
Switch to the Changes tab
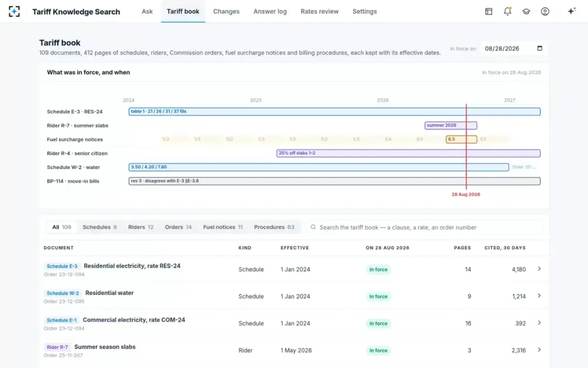coord(226,11)
